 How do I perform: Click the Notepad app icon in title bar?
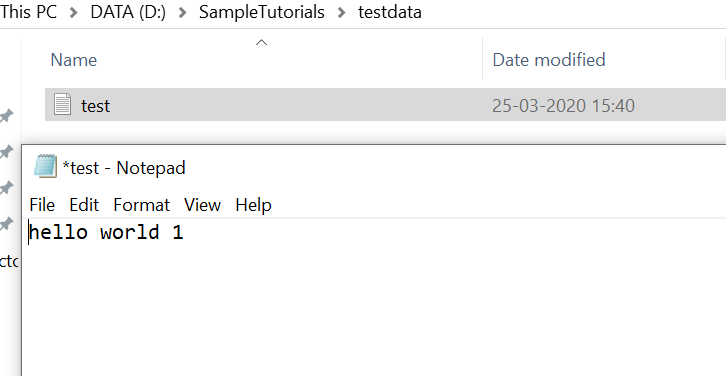45,166
